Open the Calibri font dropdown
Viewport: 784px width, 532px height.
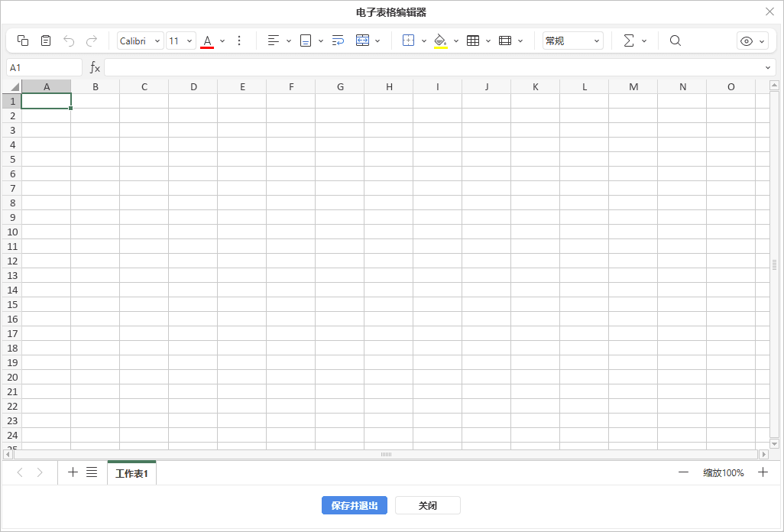pyautogui.click(x=141, y=41)
